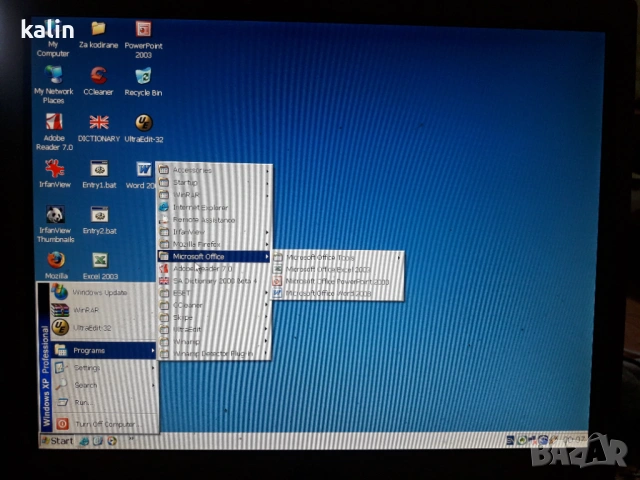Click the clock in the system tray
This screenshot has height=480, width=640.
tap(574, 440)
